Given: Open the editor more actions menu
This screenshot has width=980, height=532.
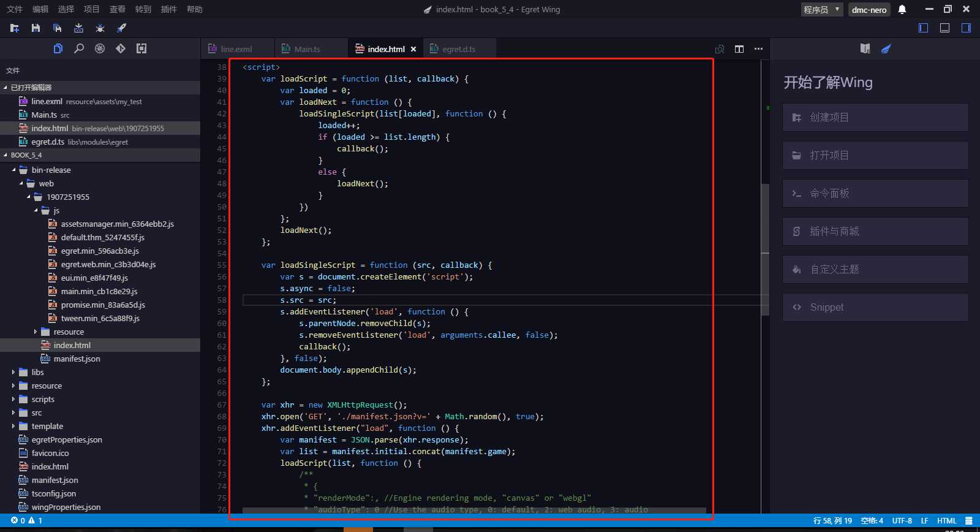Looking at the screenshot, I should pos(758,49).
